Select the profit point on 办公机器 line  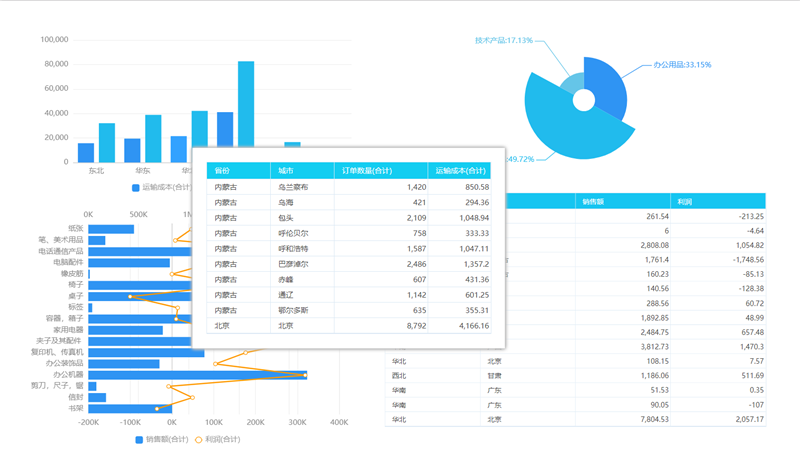click(306, 376)
